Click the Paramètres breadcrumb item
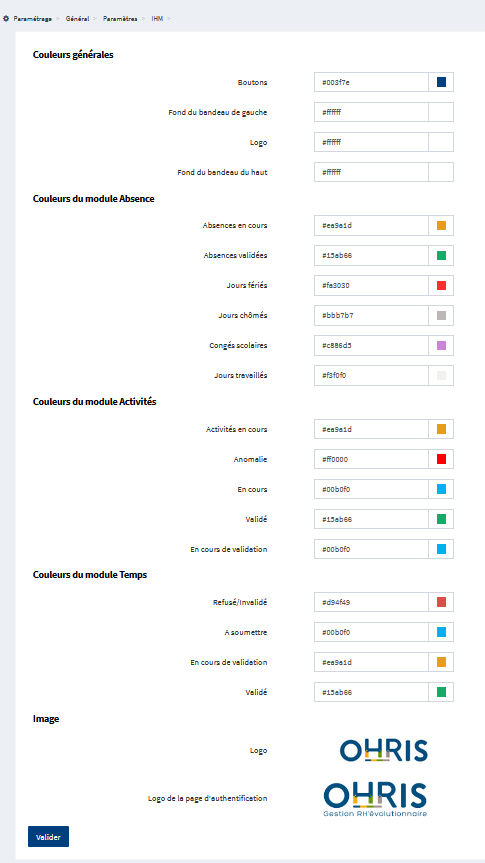The image size is (485, 863). 120,19
